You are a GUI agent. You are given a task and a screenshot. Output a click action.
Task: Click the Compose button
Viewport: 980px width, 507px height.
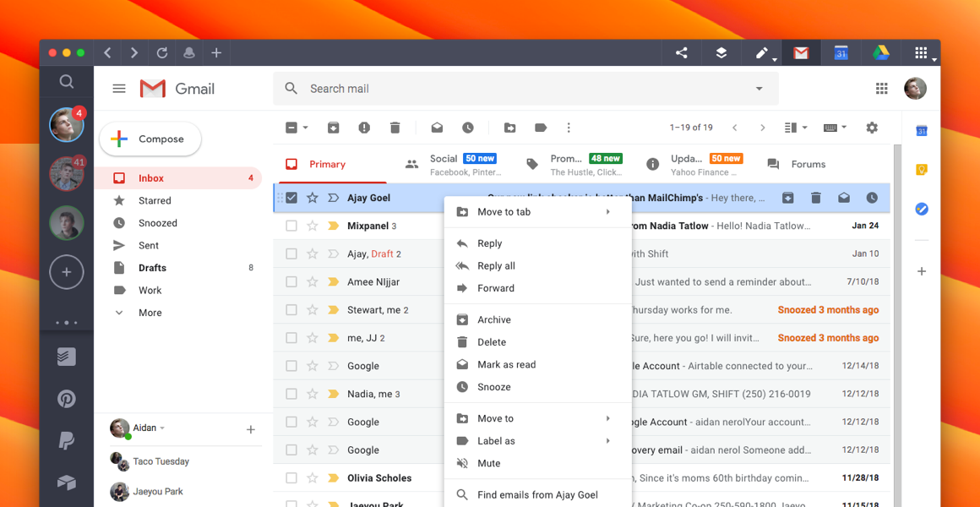point(150,139)
